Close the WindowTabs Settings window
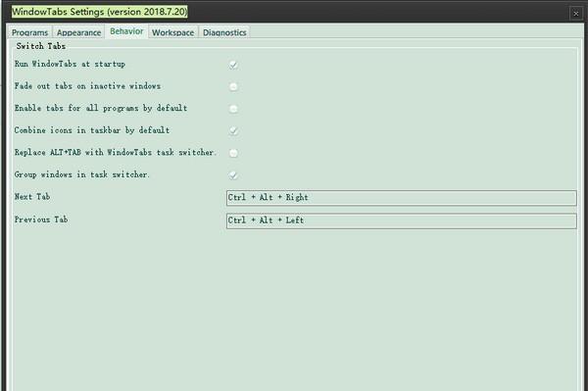The height and width of the screenshot is (391, 588). (575, 14)
